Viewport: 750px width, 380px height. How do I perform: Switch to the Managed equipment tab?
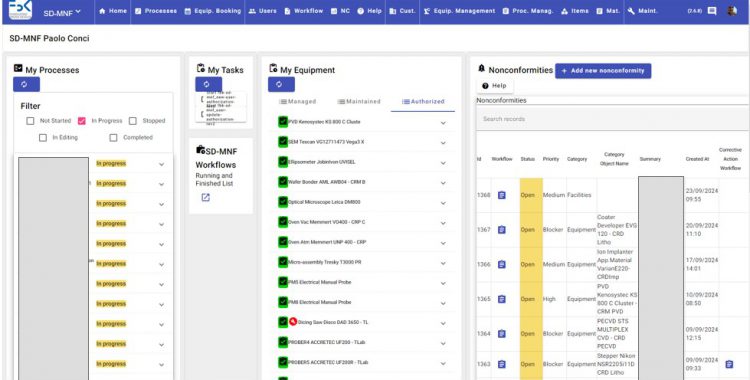click(298, 101)
